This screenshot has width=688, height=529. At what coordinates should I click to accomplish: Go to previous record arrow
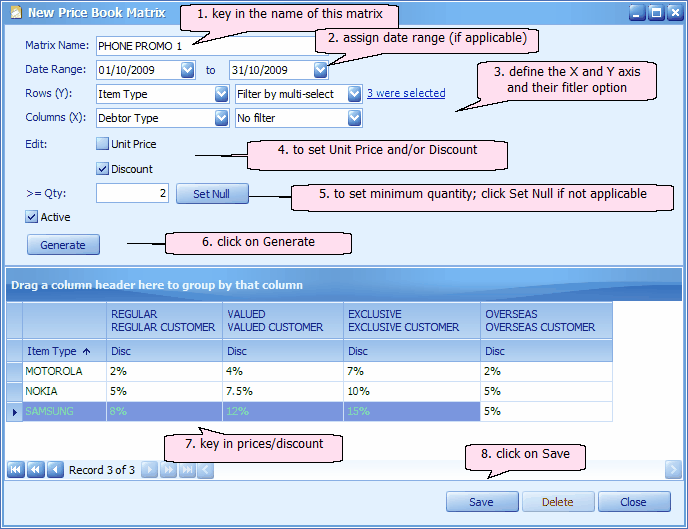(55, 469)
